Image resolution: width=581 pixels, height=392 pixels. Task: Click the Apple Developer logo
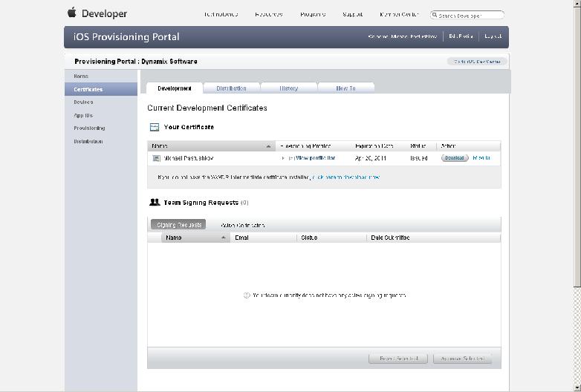click(x=97, y=13)
